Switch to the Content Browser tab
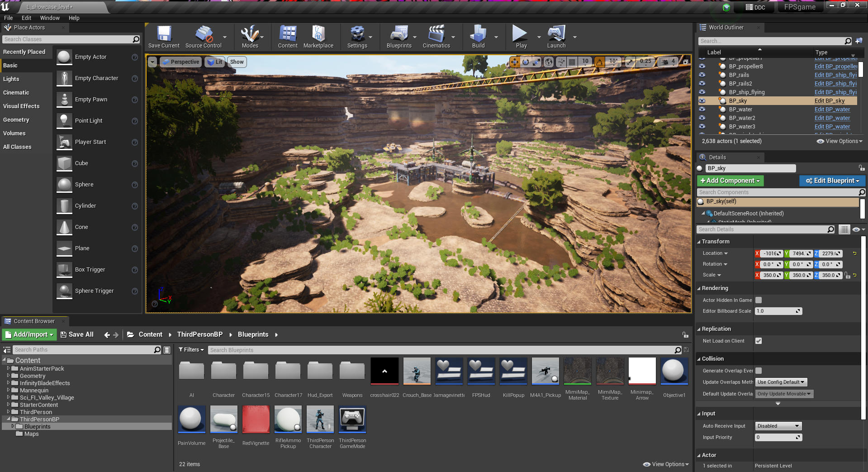This screenshot has height=472, width=868. pyautogui.click(x=35, y=321)
